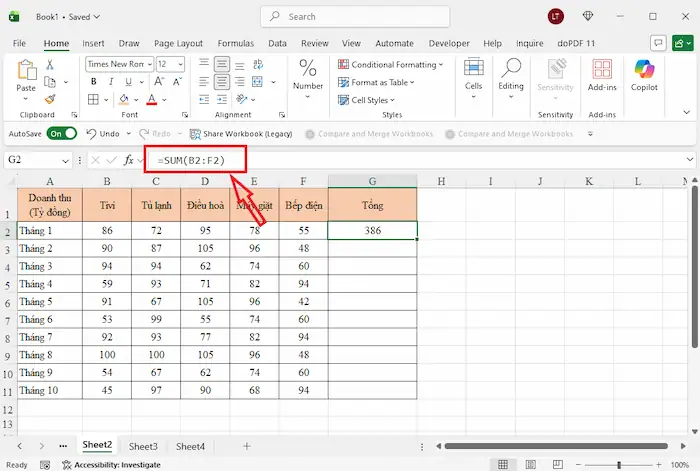The width and height of the screenshot is (700, 471).
Task: Click the Cut scissors icon
Action: coord(49,65)
